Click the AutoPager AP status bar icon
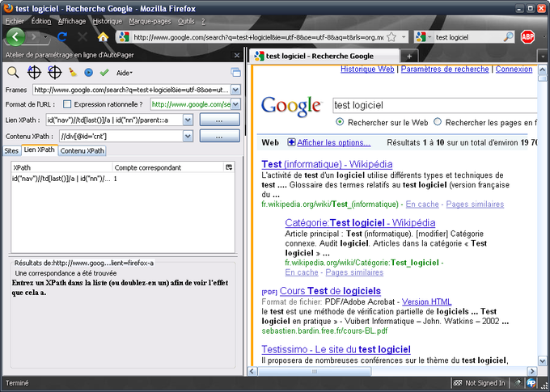 (531, 383)
